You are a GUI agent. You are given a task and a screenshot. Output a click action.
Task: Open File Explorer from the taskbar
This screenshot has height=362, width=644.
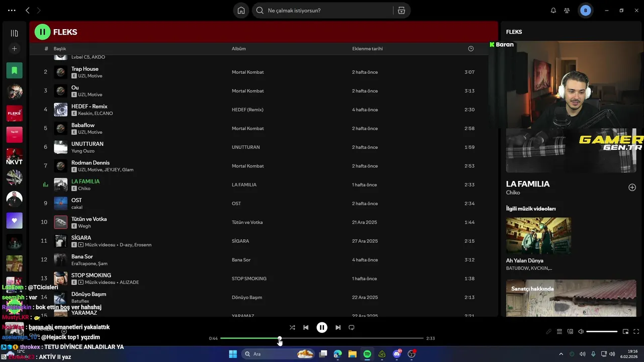click(x=353, y=354)
